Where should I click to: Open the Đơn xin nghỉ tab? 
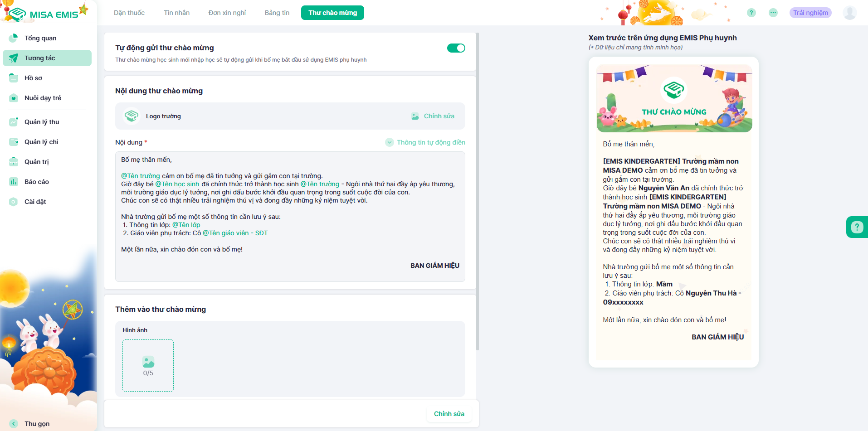(x=227, y=13)
